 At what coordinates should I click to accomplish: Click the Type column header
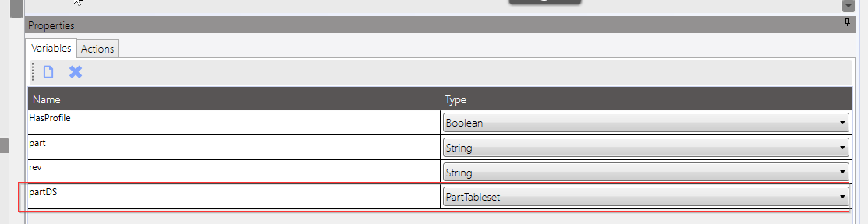click(455, 100)
